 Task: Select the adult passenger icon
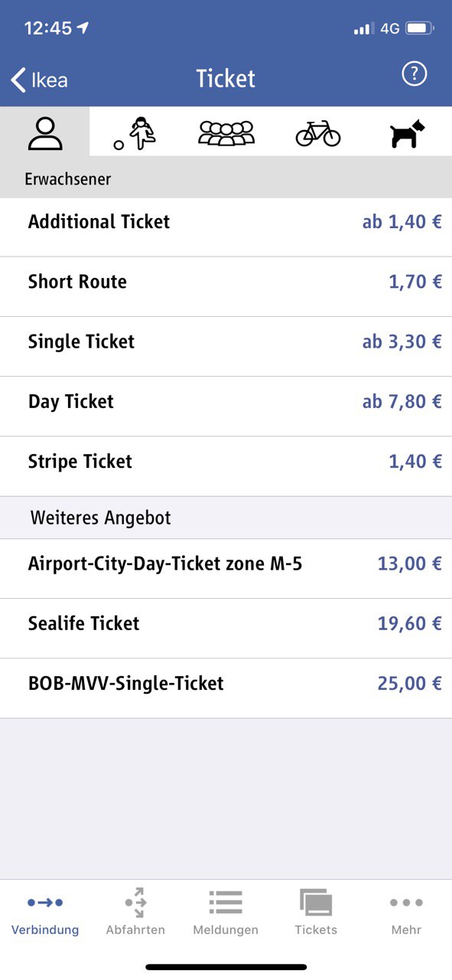point(45,134)
